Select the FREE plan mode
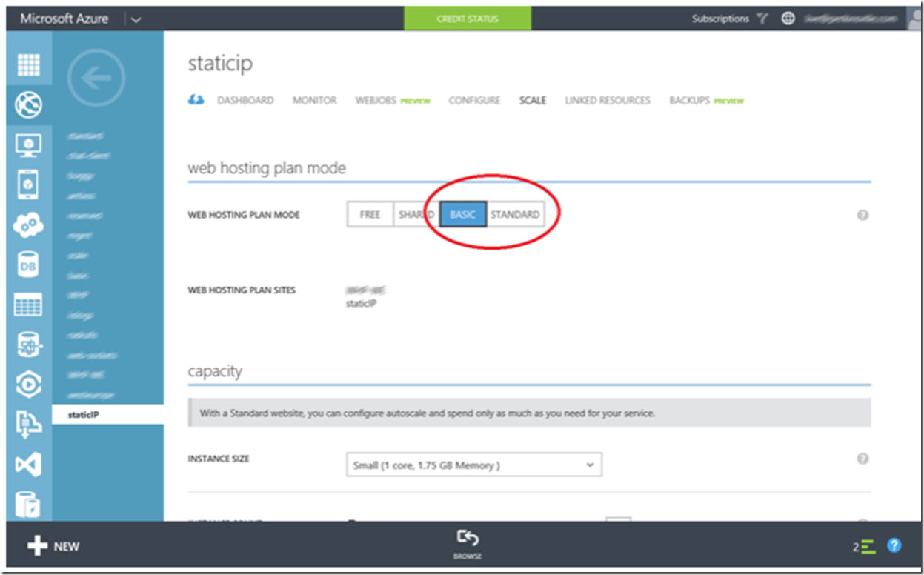The height and width of the screenshot is (575, 924). point(370,215)
